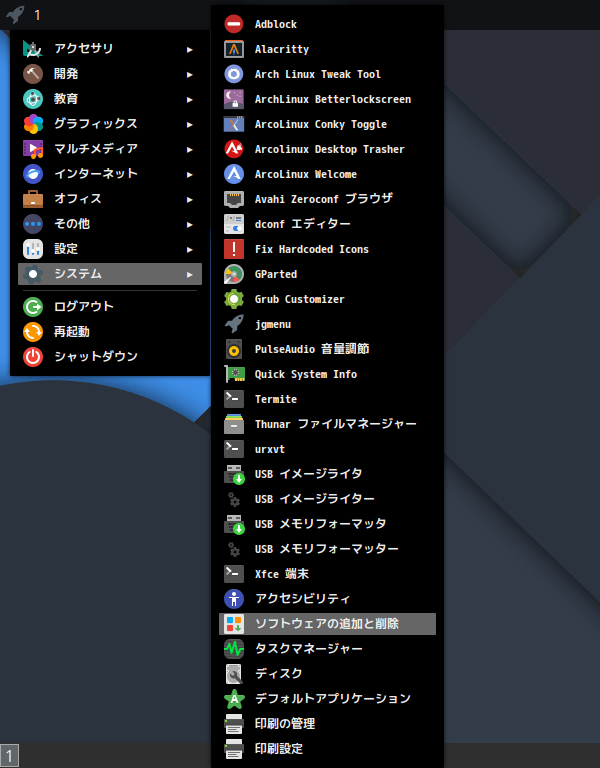Select システム menu category
Viewport: 600px width, 768px height.
[110, 274]
